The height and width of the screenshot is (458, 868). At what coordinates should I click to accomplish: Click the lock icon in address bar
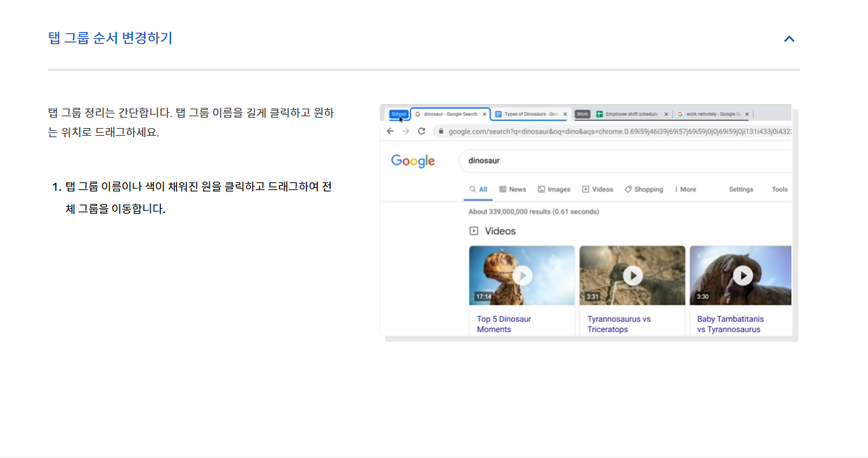click(x=441, y=131)
